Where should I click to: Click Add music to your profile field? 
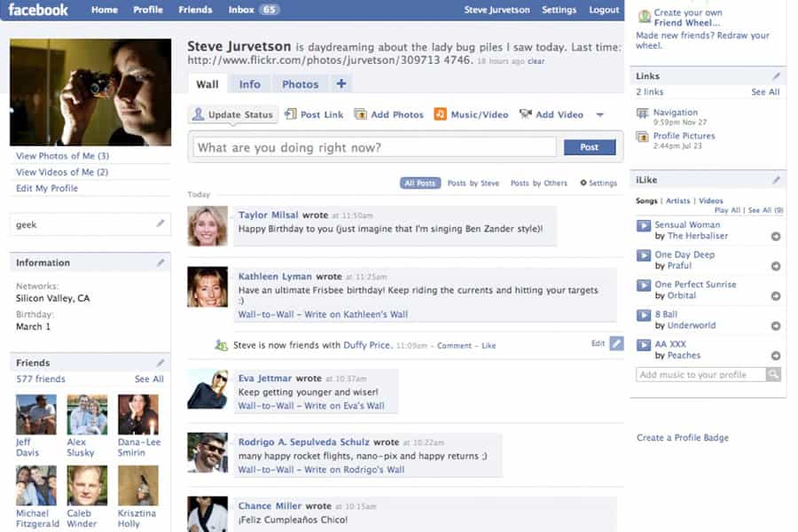pyautogui.click(x=700, y=375)
